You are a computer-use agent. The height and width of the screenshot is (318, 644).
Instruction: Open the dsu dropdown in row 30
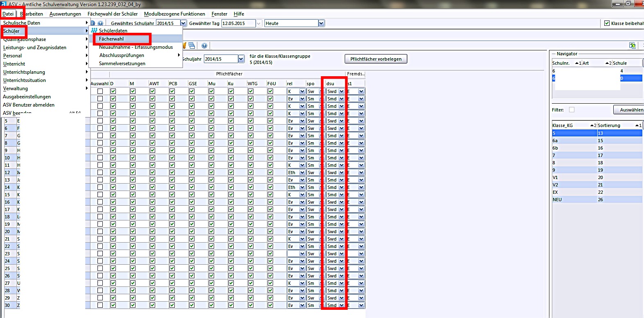click(x=341, y=305)
